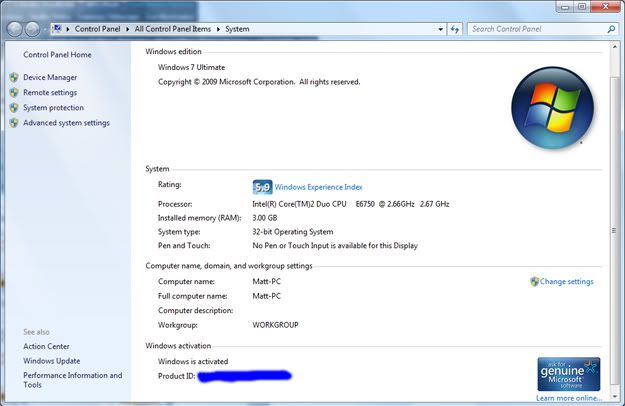Click Learn more online link
The image size is (625, 406).
[x=569, y=398]
